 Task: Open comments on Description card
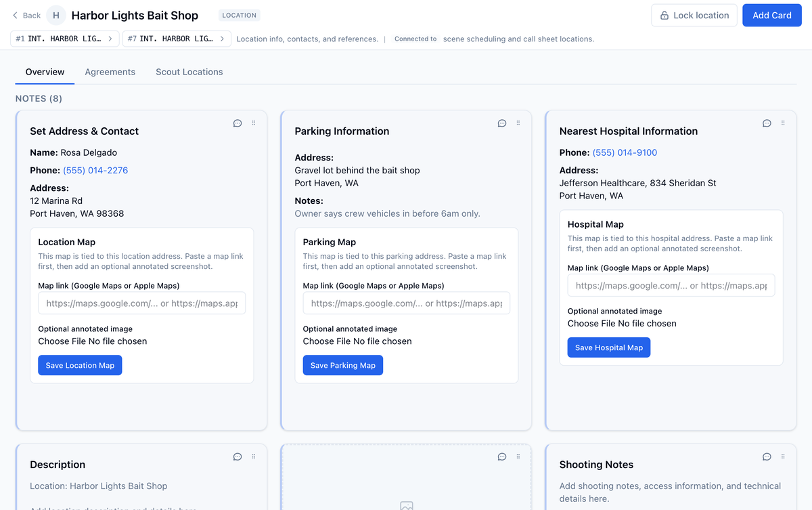coord(238,456)
